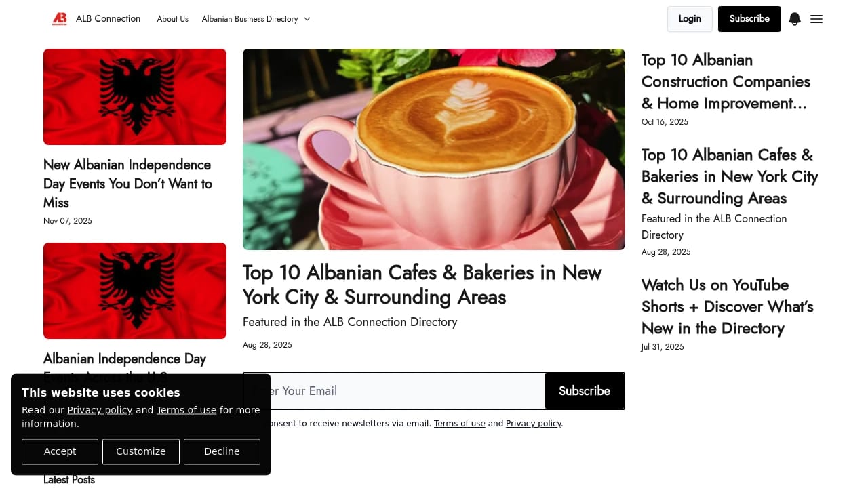Screen dimensions: 868x488
Task: Decline the website cookies
Action: [222, 451]
